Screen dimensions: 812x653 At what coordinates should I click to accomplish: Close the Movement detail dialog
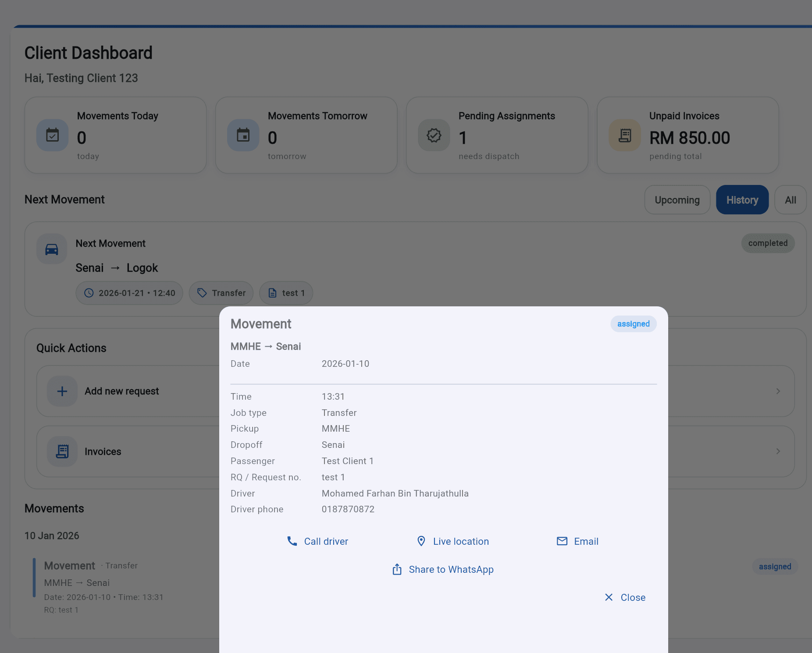point(624,597)
